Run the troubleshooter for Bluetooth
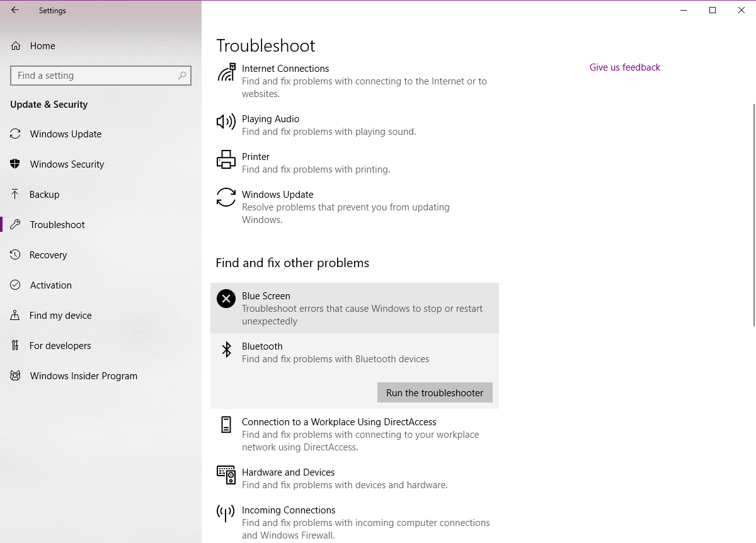The height and width of the screenshot is (543, 756). pos(435,392)
